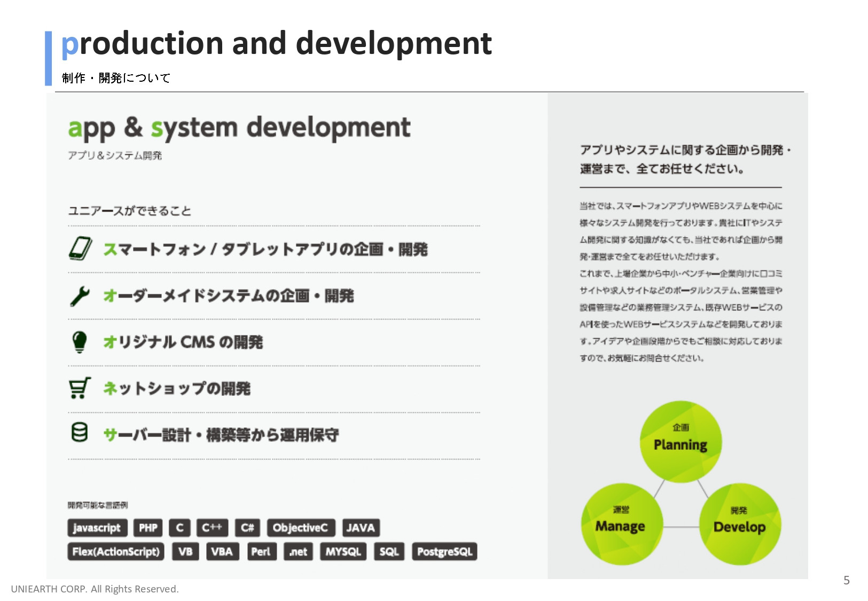Click the page number 5

point(847,580)
